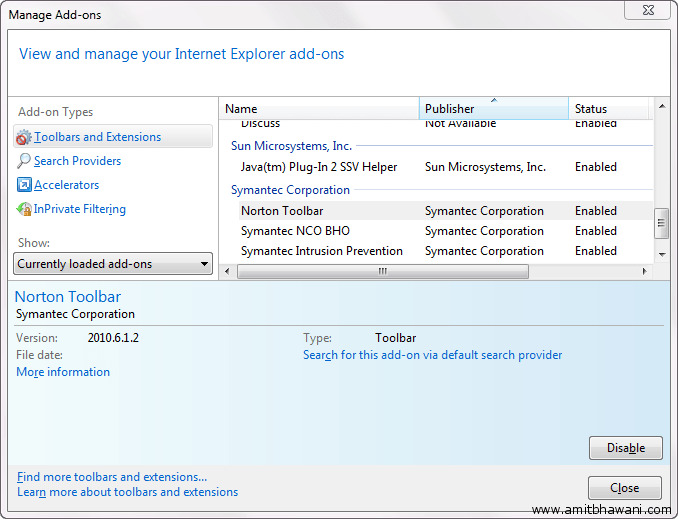
Task: Click the horizontal scrollbar thumb
Action: click(383, 272)
